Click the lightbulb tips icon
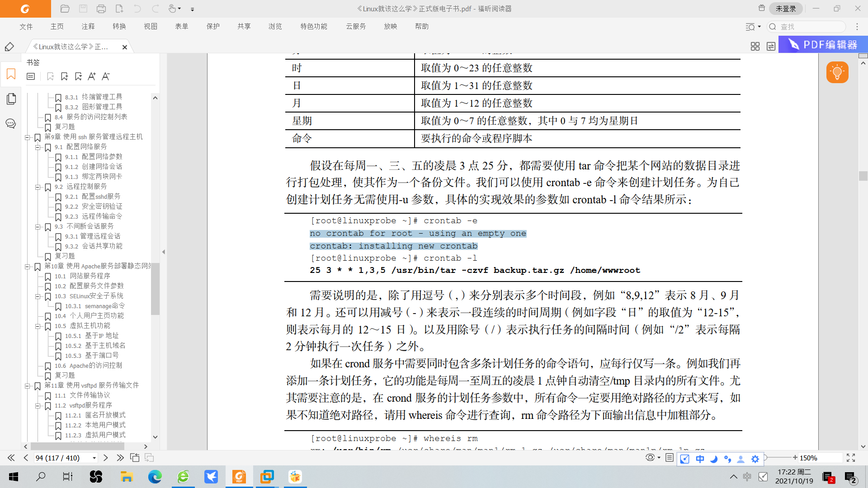The width and height of the screenshot is (868, 488). click(837, 72)
